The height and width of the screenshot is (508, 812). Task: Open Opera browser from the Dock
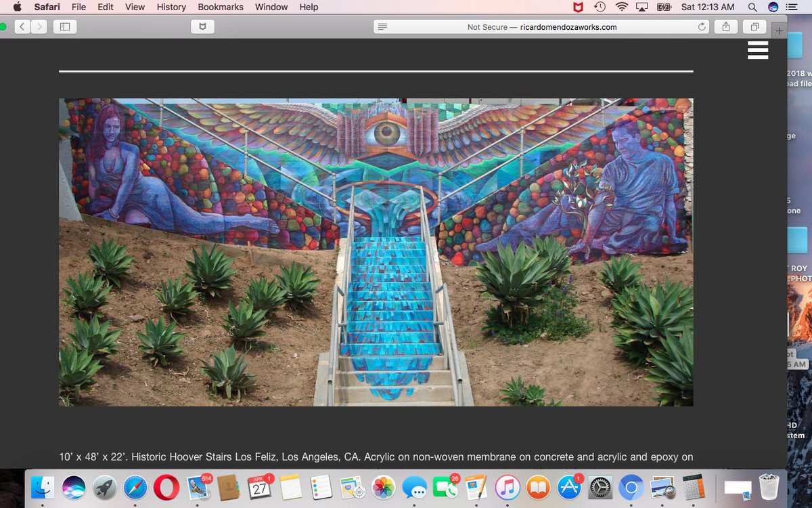coord(166,487)
